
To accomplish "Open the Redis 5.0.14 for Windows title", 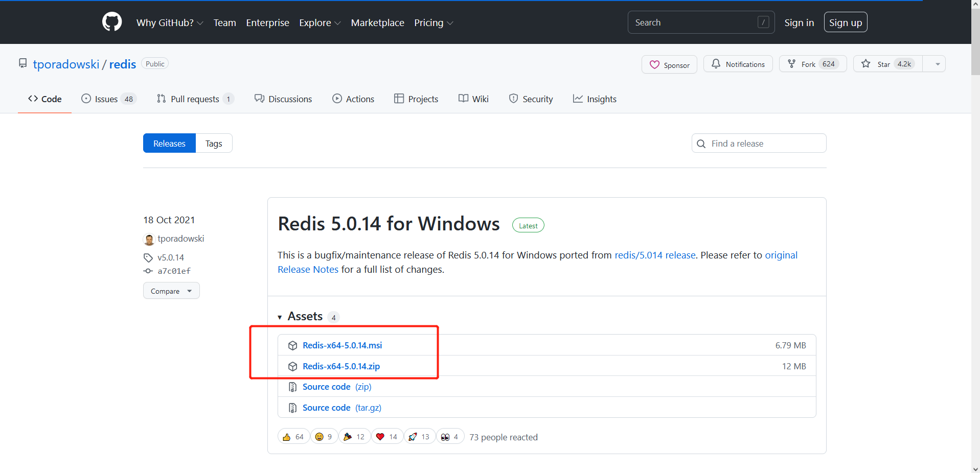I will (389, 224).
